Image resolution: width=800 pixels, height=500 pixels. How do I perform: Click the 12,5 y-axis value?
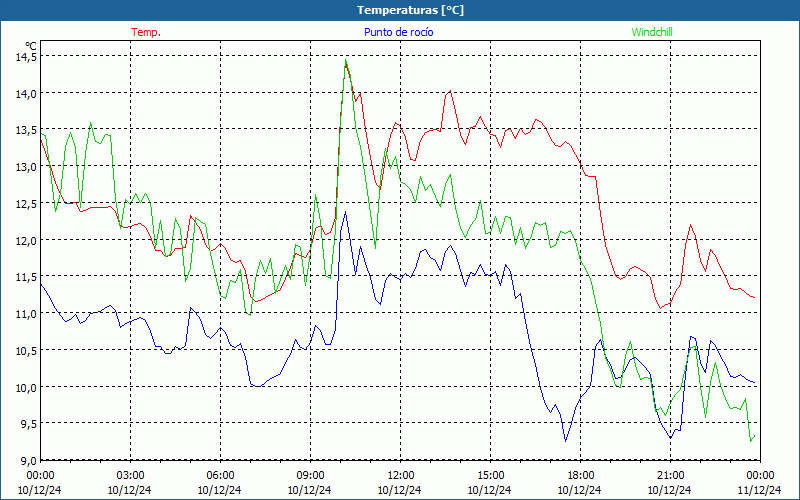tap(26, 204)
